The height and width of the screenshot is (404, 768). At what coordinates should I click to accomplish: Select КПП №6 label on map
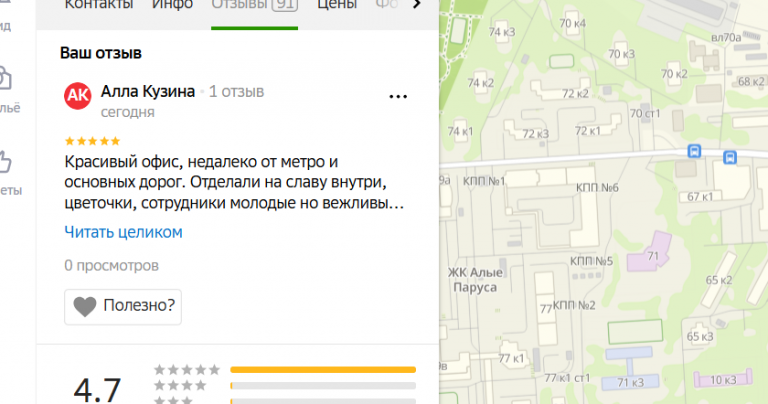597,188
